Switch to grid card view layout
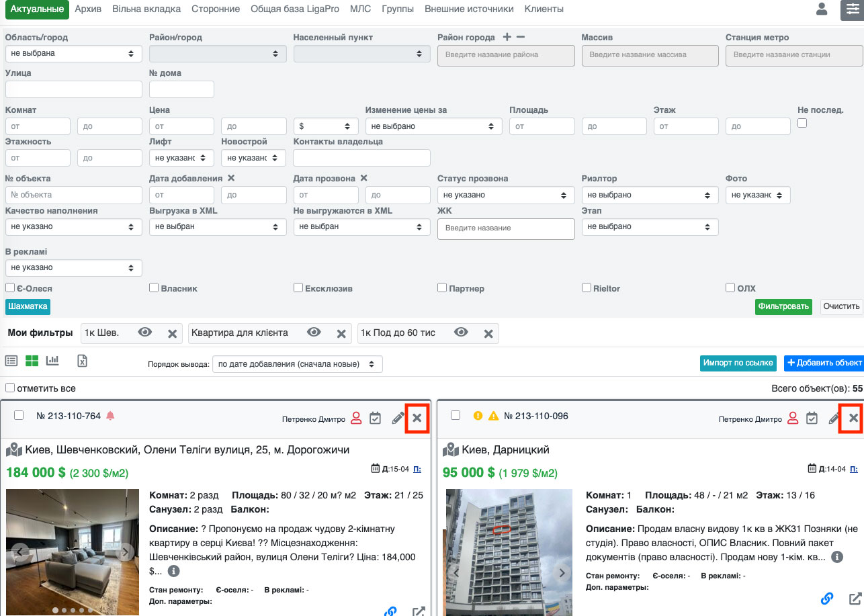The height and width of the screenshot is (616, 864). tap(32, 361)
